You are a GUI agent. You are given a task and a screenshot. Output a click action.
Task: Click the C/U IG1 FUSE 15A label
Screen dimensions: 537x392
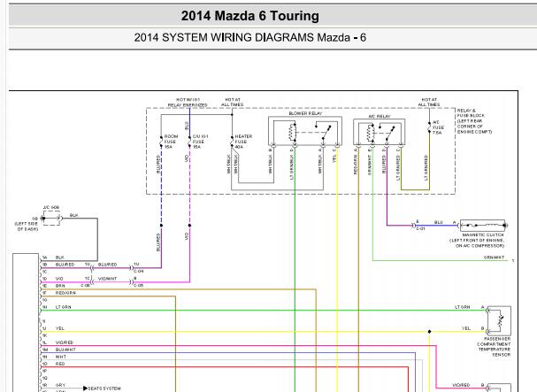(x=200, y=142)
